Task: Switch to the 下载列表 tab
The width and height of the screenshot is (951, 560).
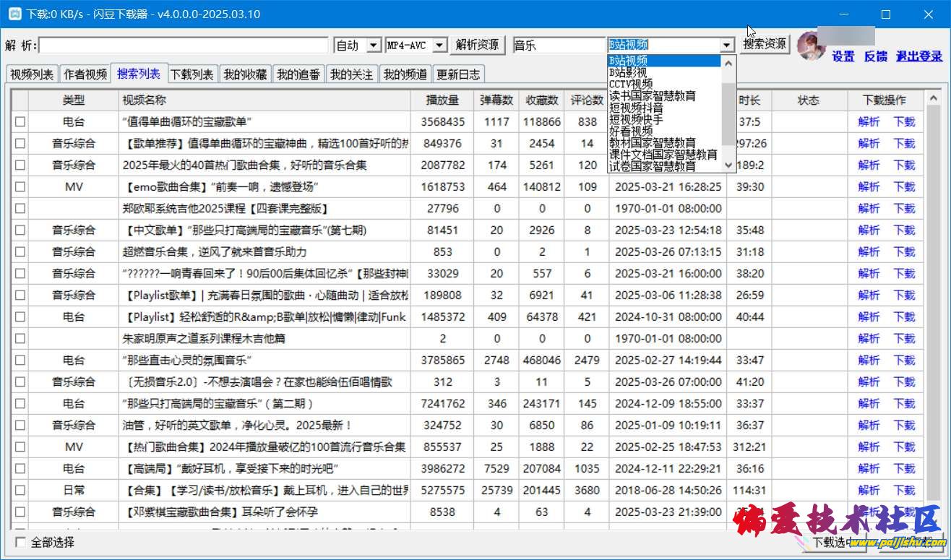Action: pos(192,74)
